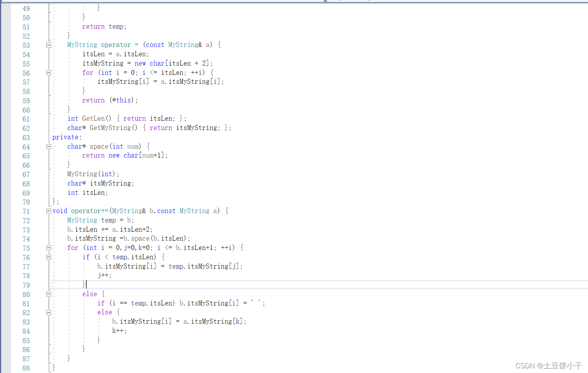Click 'int itsLen;' member declaration

(x=88, y=193)
